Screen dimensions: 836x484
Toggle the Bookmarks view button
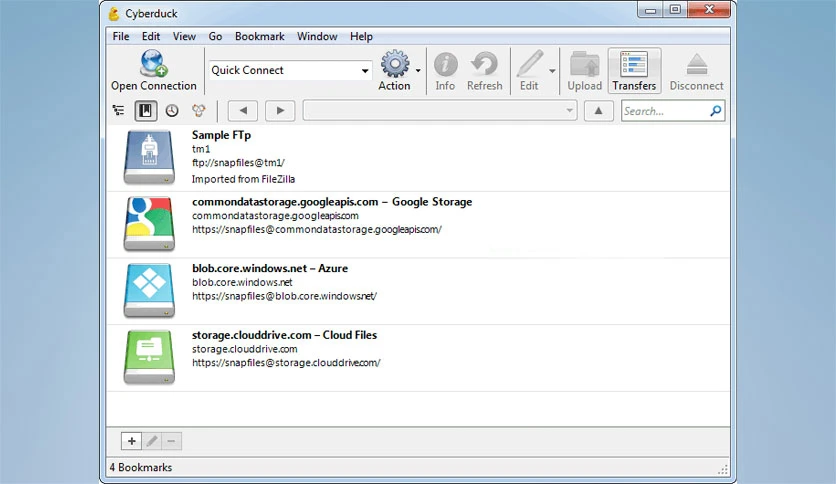(145, 110)
